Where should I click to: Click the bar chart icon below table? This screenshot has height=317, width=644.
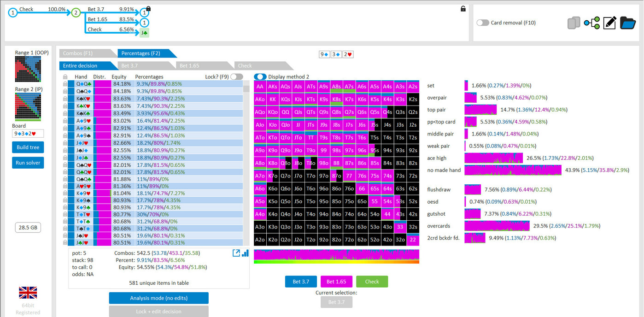pyautogui.click(x=245, y=253)
